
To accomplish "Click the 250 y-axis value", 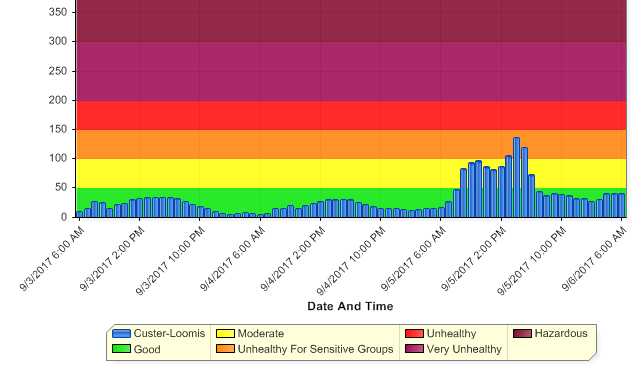I will (x=58, y=71).
